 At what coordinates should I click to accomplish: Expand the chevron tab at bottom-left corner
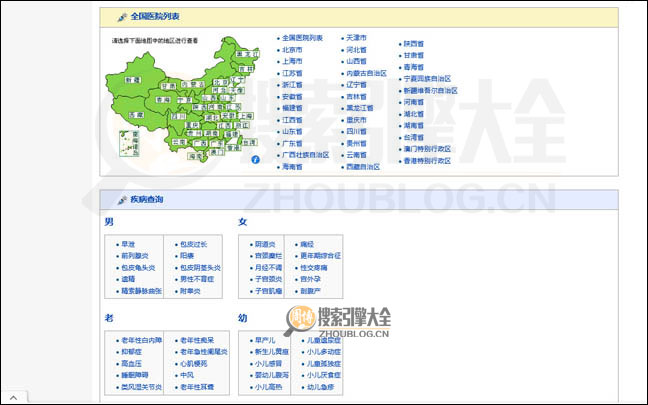point(14,398)
